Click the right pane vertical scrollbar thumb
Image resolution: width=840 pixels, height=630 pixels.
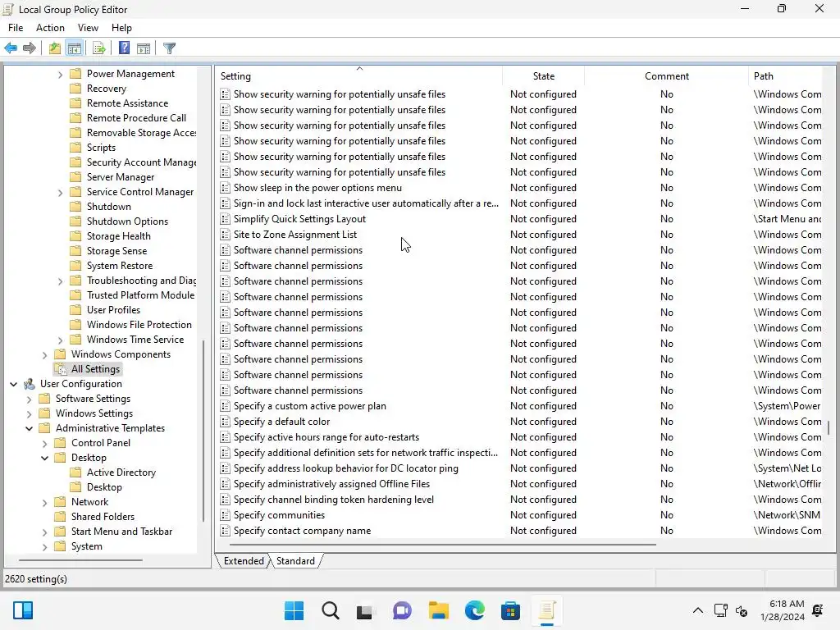[x=829, y=427]
